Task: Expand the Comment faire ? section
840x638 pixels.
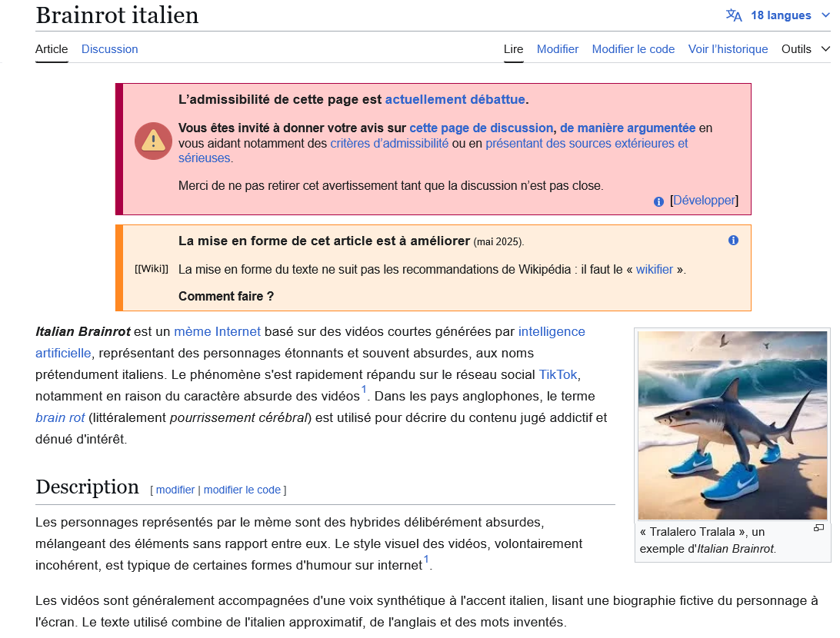Action: pyautogui.click(x=226, y=297)
